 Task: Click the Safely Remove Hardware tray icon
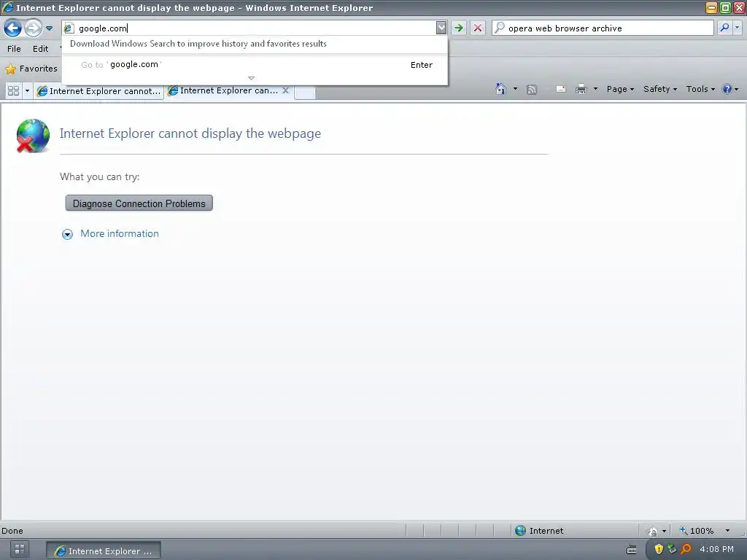[x=672, y=549]
